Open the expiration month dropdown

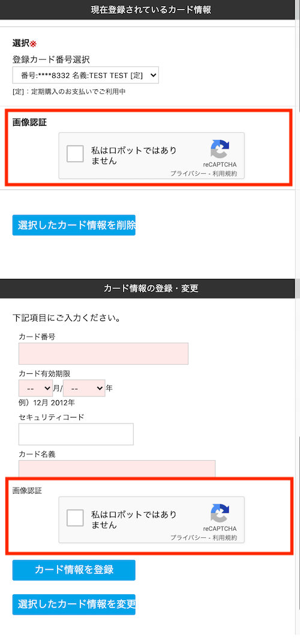point(35,388)
